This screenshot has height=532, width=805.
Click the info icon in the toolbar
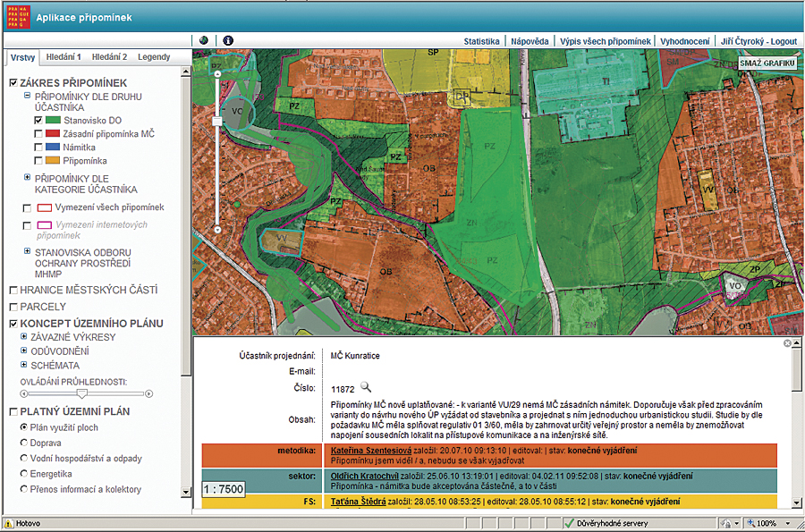point(228,40)
